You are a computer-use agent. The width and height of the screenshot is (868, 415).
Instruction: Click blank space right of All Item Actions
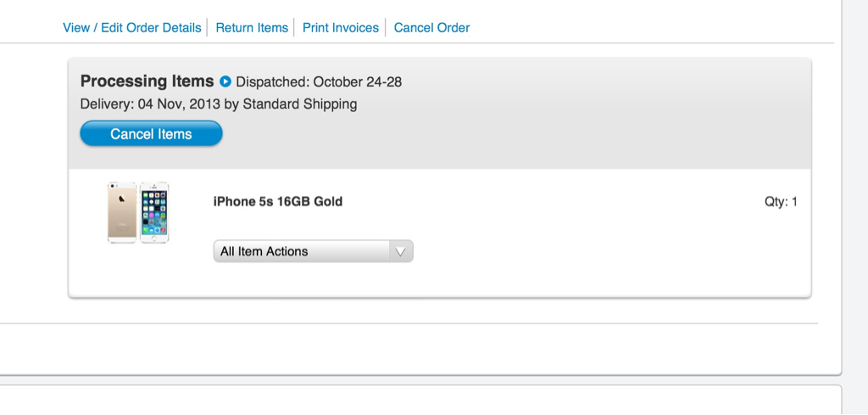593,251
